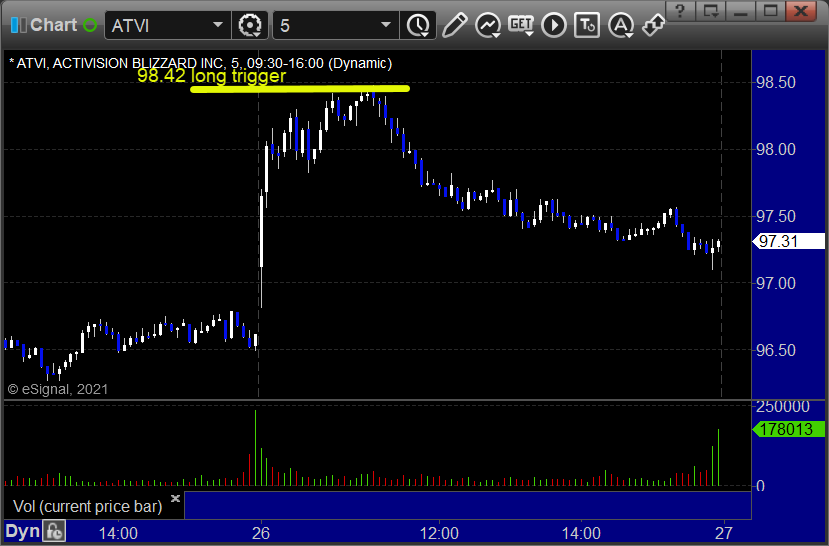Click the 250000 volume axis label
Screen dimensions: 829x546
pos(782,406)
